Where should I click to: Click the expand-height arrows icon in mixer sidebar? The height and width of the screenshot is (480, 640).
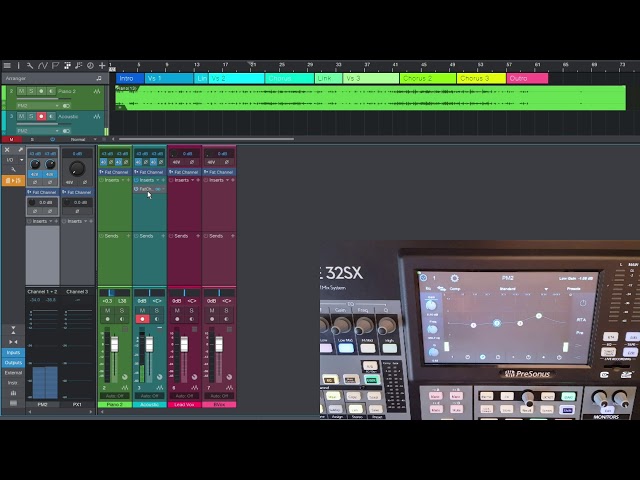(13, 329)
